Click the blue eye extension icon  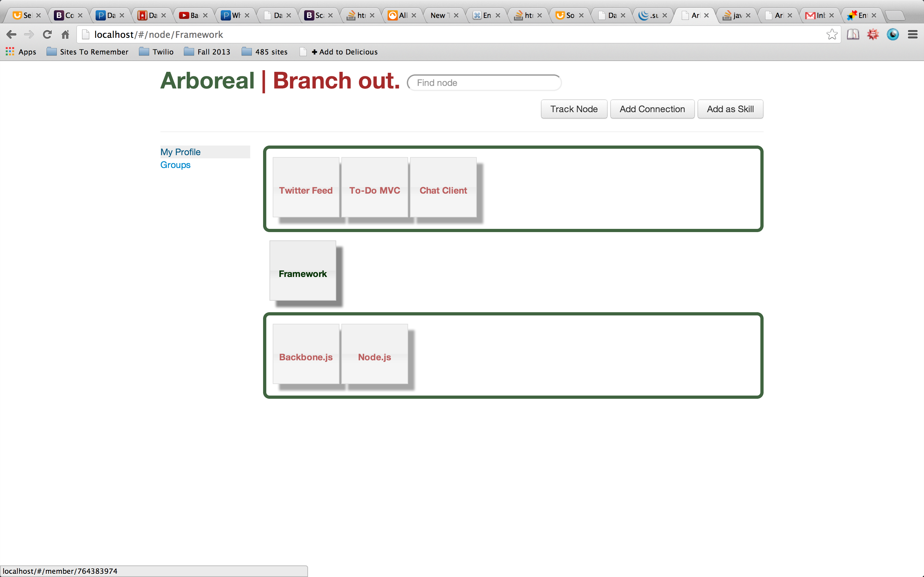[893, 35]
